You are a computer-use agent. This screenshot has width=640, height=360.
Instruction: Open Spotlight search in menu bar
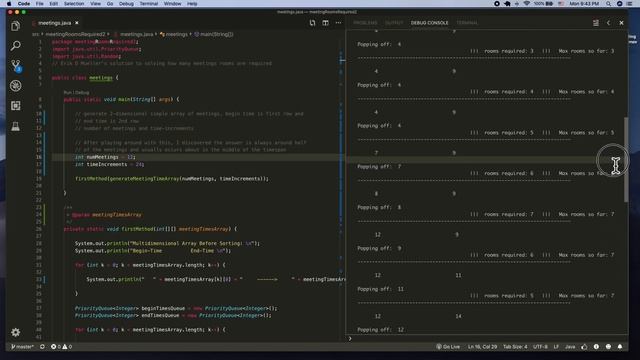point(608,4)
